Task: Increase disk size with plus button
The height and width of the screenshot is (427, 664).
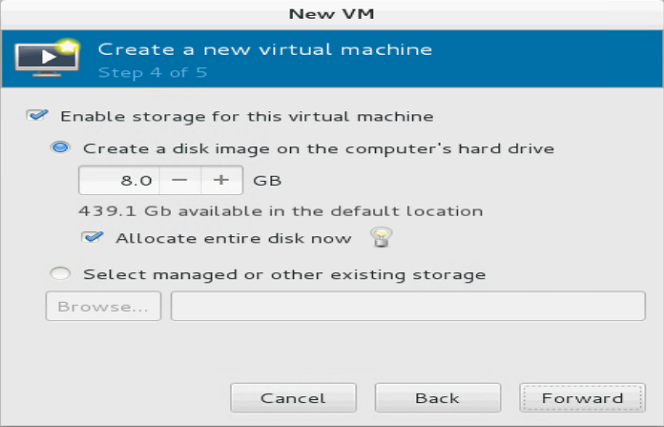Action: pyautogui.click(x=221, y=180)
